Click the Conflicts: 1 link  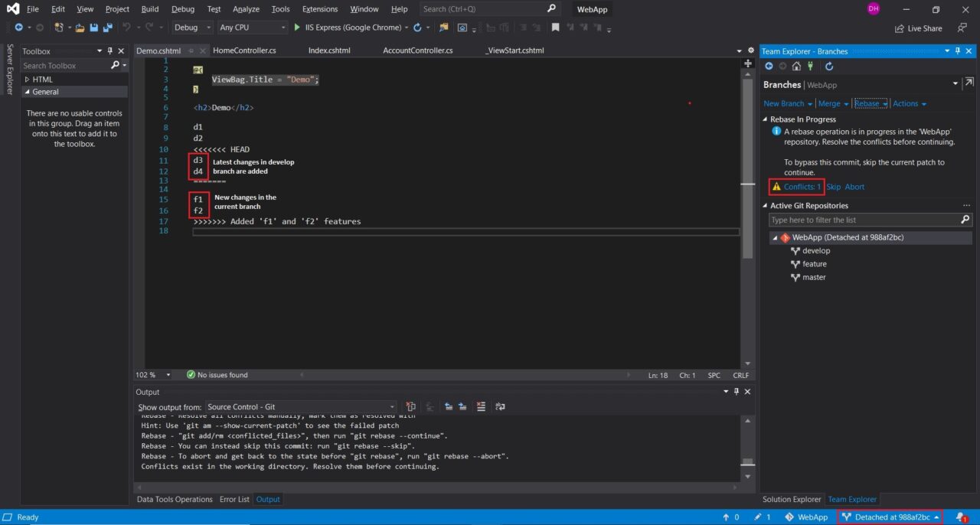point(801,186)
